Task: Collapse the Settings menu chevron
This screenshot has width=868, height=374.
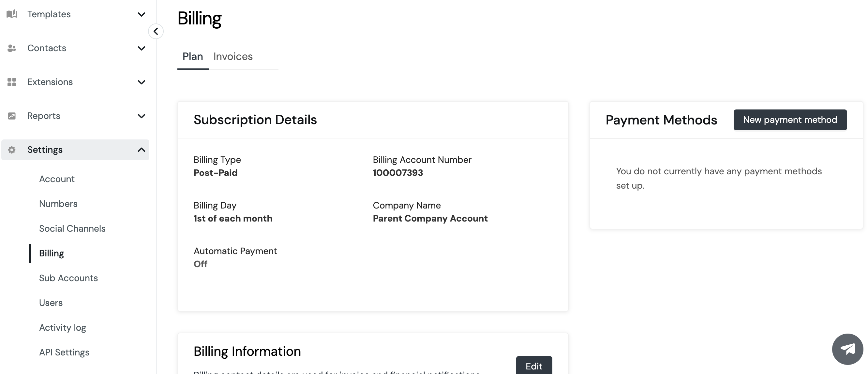Action: [142, 150]
